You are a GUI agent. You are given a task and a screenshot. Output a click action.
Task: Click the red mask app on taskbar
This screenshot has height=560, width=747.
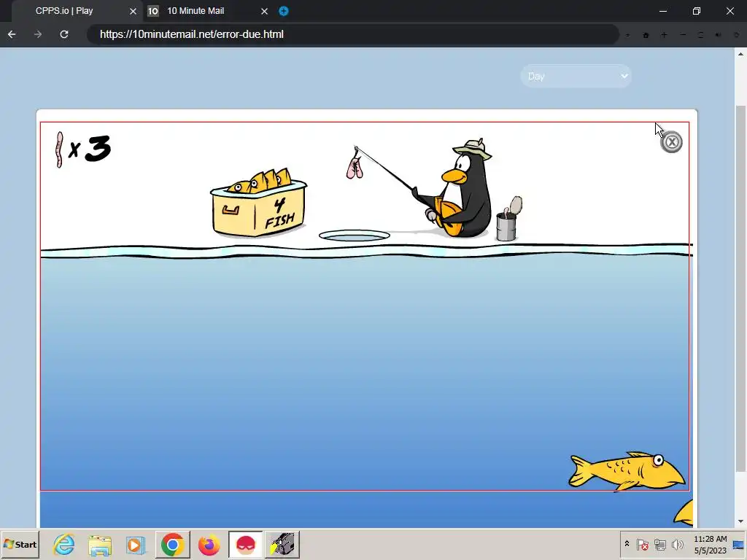pyautogui.click(x=245, y=544)
